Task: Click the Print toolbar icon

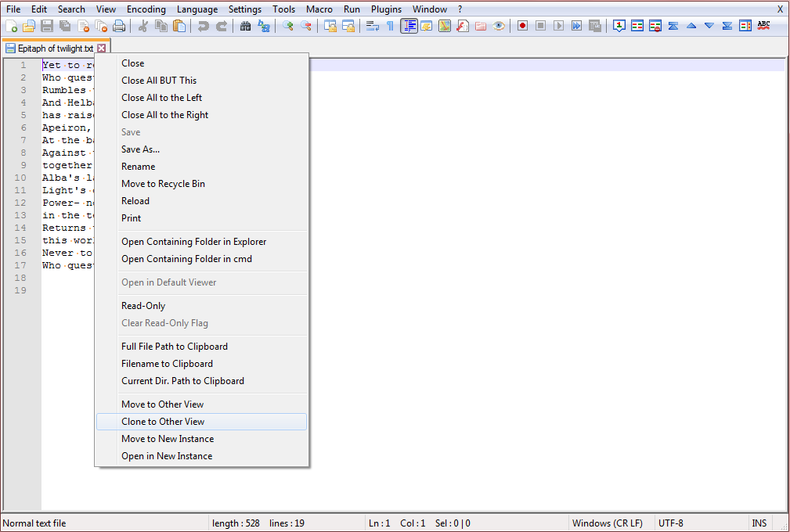Action: click(117, 24)
